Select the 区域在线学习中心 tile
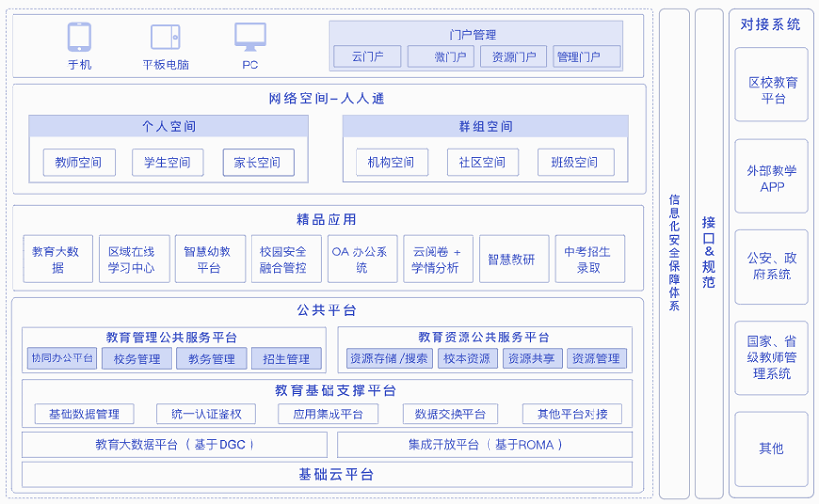Screen dimensions: 819x504 [134, 259]
